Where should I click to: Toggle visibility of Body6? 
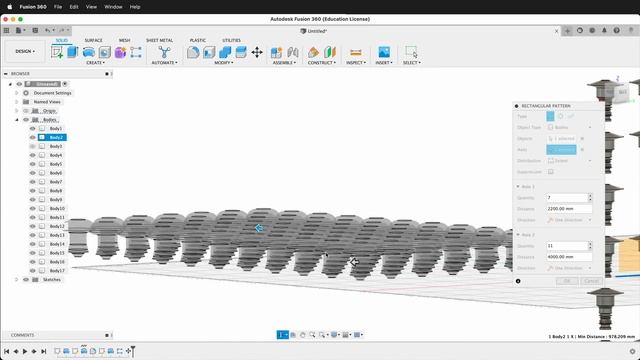pyautogui.click(x=33, y=173)
